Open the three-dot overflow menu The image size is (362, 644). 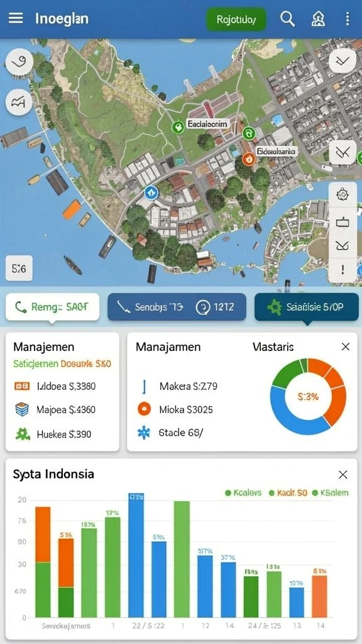click(347, 19)
